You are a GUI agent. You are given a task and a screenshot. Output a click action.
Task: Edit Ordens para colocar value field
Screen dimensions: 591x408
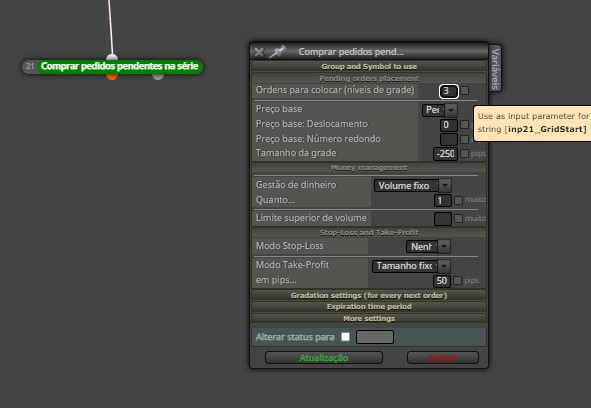tap(449, 91)
